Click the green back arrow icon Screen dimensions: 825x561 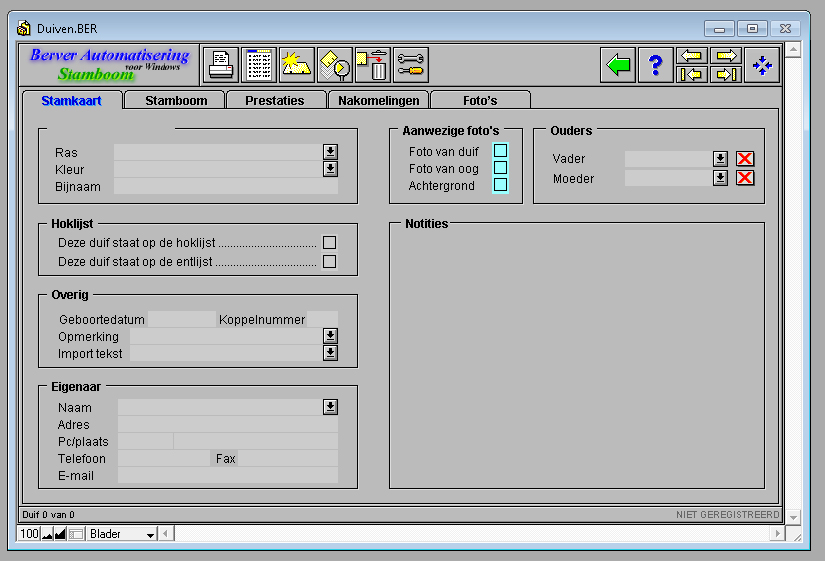[618, 66]
